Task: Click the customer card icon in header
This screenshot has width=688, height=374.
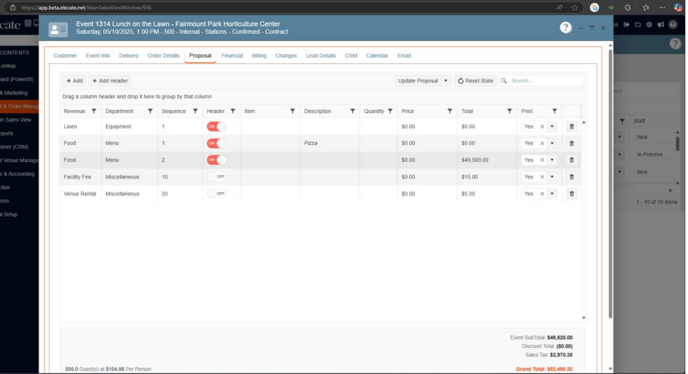Action: [58, 29]
